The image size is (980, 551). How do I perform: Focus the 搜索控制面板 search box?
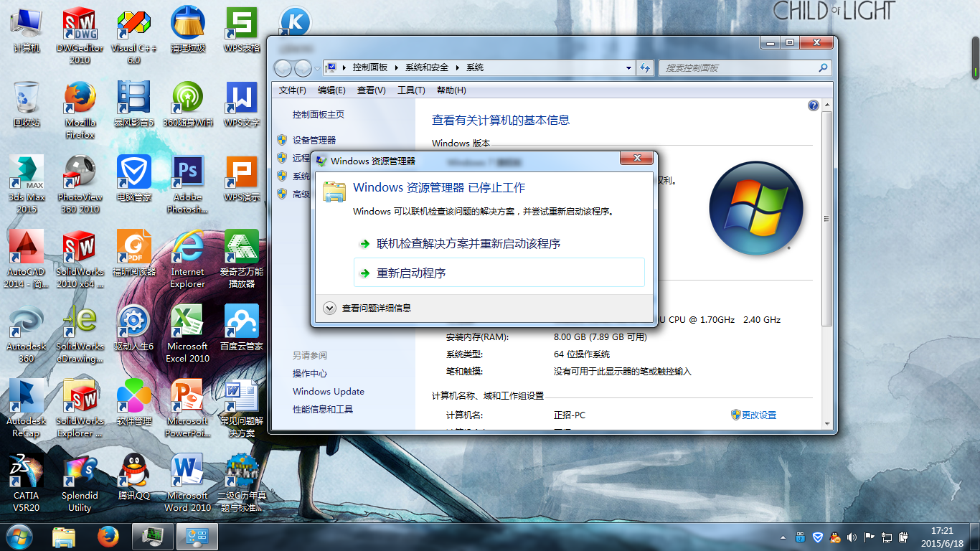click(745, 68)
